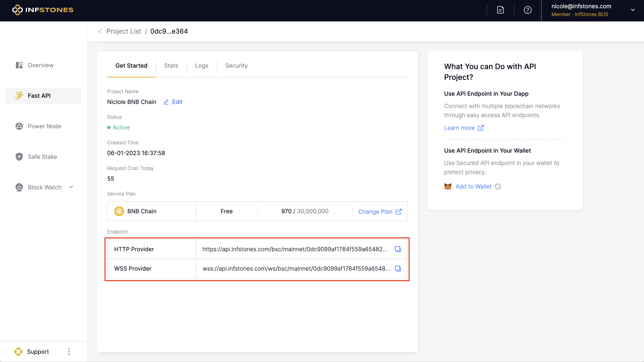Click the MetaMask fox icon
This screenshot has height=362, width=644.
click(447, 187)
